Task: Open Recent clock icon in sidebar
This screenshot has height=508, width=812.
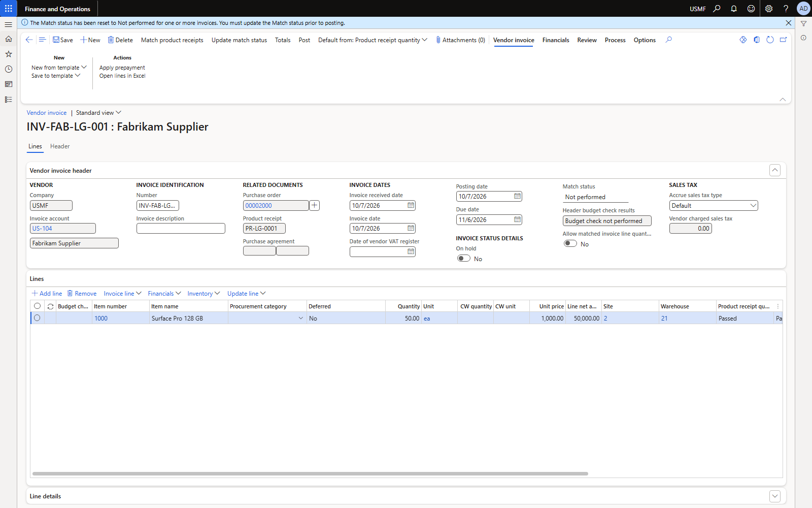Action: (x=9, y=69)
